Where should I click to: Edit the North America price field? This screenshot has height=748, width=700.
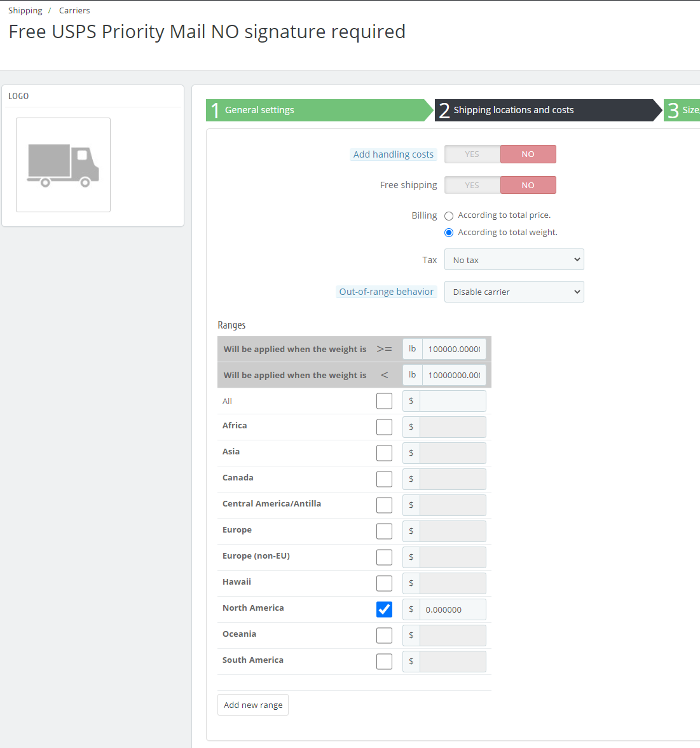tap(453, 609)
